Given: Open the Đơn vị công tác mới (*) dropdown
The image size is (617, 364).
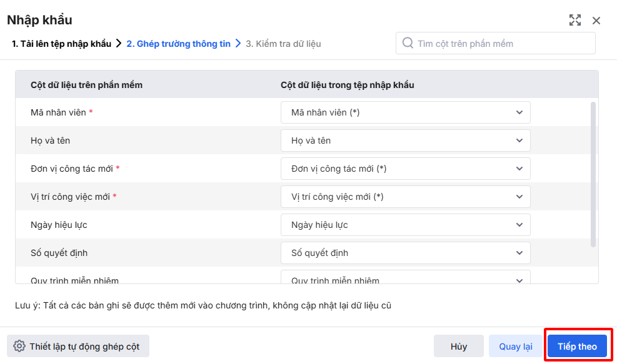Looking at the screenshot, I should 405,169.
